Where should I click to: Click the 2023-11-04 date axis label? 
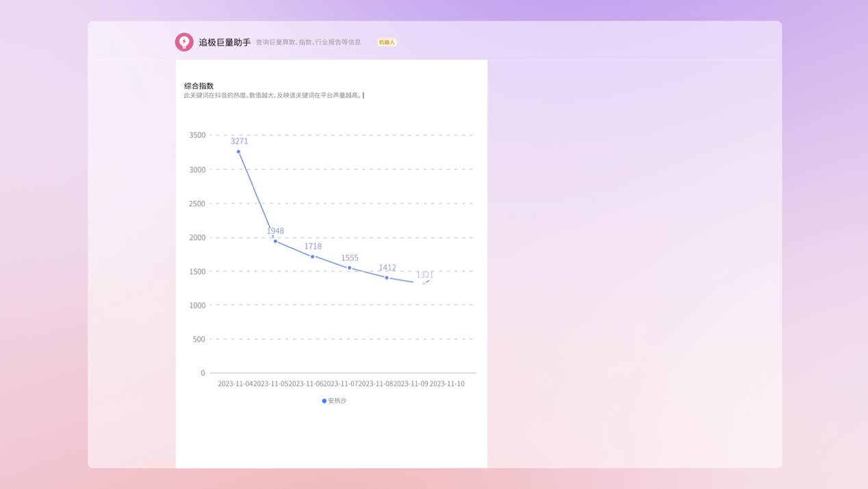[235, 384]
